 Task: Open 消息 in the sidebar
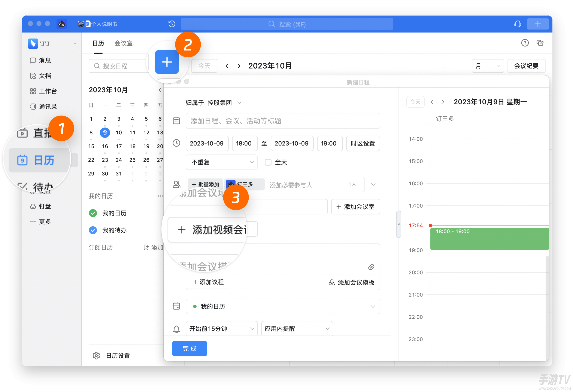click(40, 60)
